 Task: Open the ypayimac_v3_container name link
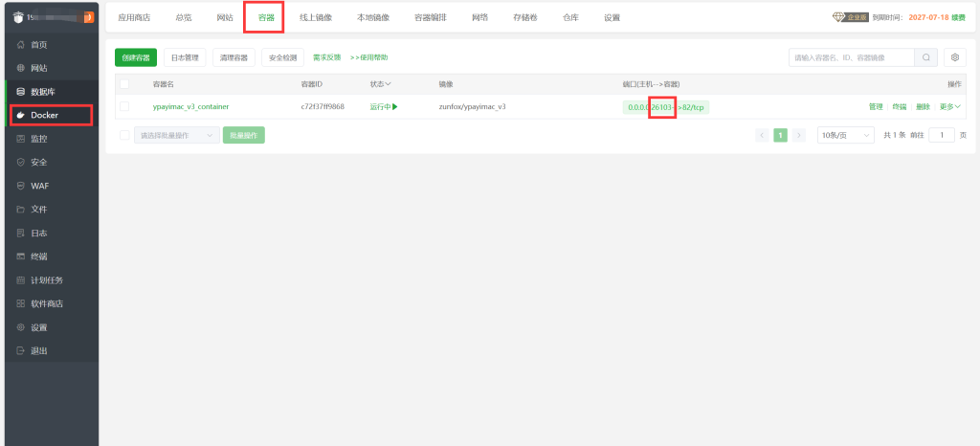pos(190,107)
